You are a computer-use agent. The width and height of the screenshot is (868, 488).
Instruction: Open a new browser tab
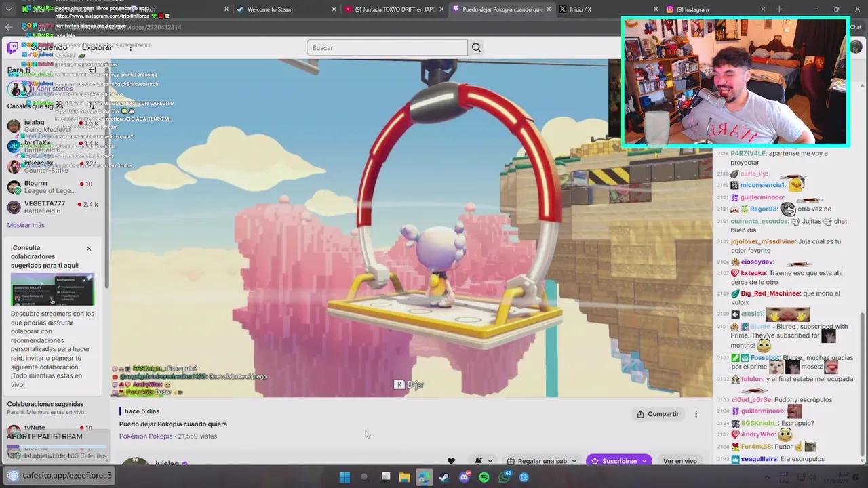779,9
